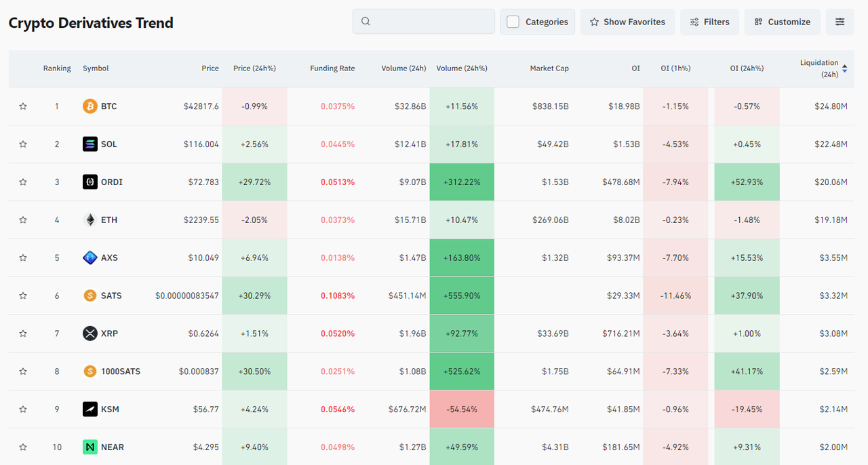This screenshot has height=465, width=868.
Task: Add XRP to favorites star
Action: click(x=23, y=334)
